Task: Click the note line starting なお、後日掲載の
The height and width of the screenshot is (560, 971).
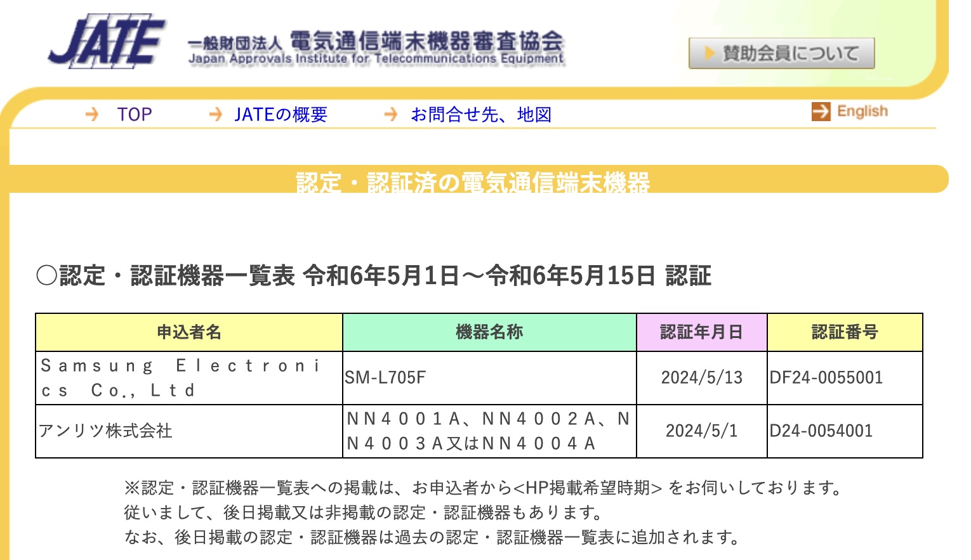Action: pos(433,537)
